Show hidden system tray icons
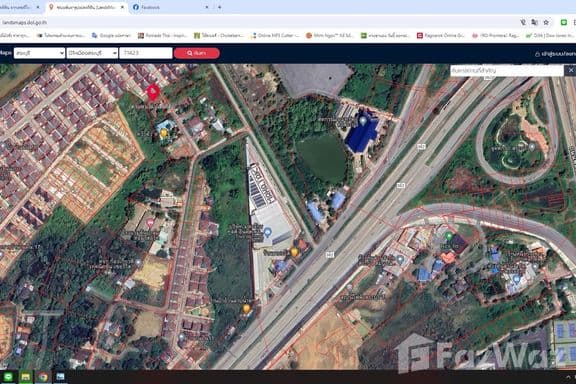576x384 pixels. 569,377
